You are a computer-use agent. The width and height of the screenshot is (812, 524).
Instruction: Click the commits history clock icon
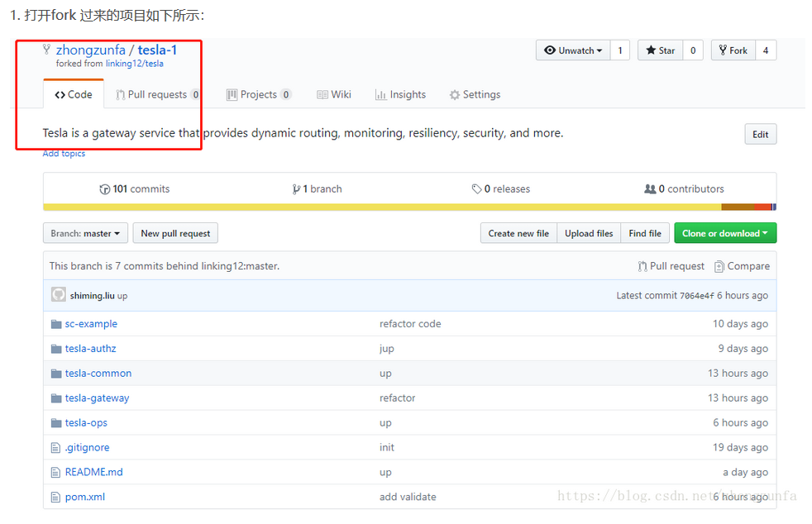coord(105,189)
